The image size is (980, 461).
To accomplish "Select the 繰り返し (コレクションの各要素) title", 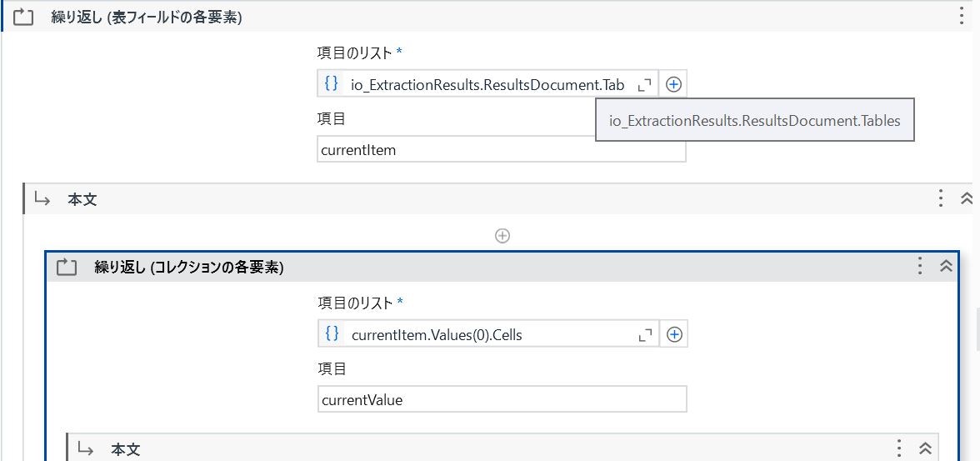I will tap(188, 268).
